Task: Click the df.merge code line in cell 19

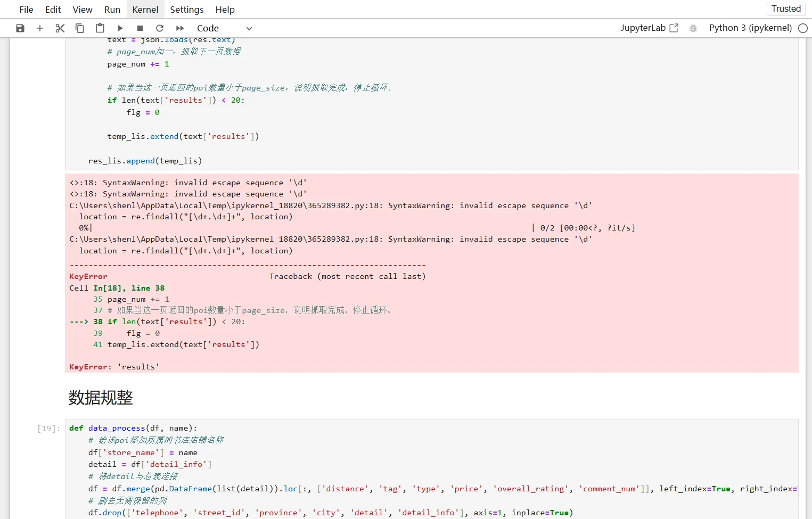Action: coord(443,489)
